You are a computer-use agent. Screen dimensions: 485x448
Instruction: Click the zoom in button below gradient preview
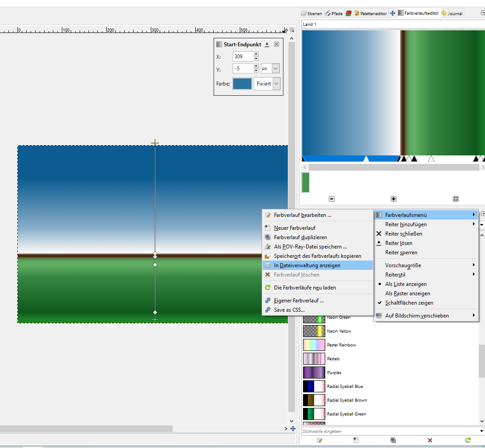393,199
